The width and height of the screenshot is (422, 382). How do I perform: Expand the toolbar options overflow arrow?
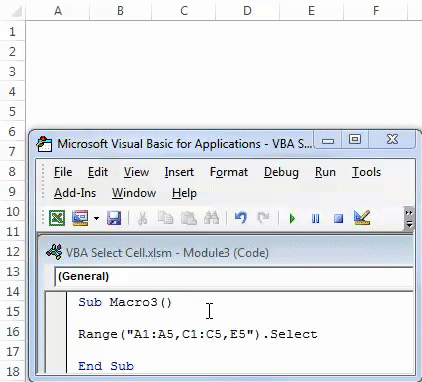[409, 219]
